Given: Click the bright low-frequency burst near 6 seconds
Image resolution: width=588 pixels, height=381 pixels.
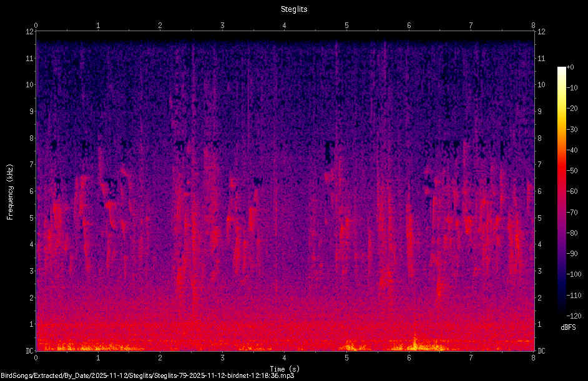Looking at the screenshot, I should click(414, 342).
